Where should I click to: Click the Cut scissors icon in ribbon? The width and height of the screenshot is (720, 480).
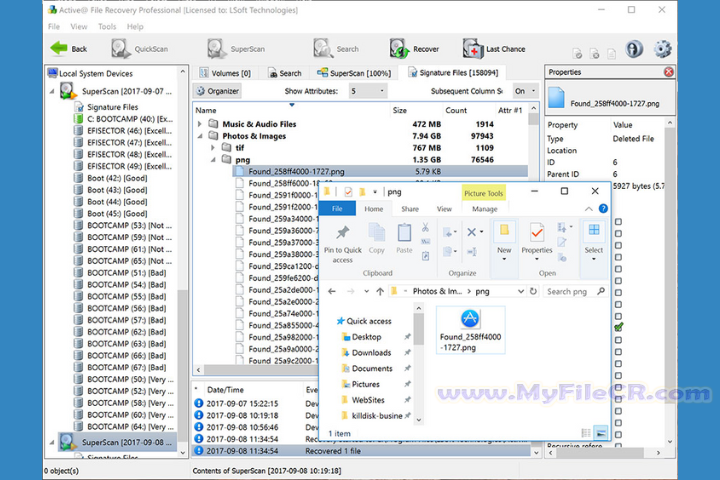click(x=425, y=227)
